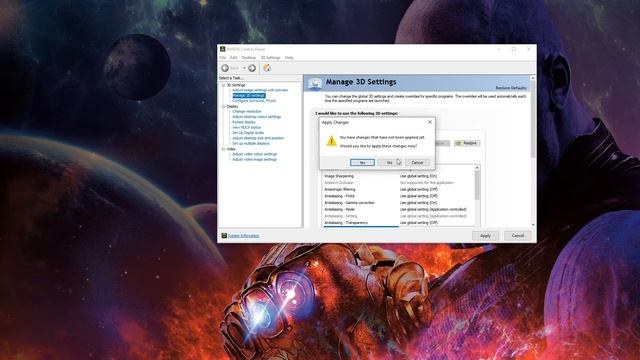Click the NVIDIA Control Panel title bar icon
640x360 pixels.
[222, 49]
